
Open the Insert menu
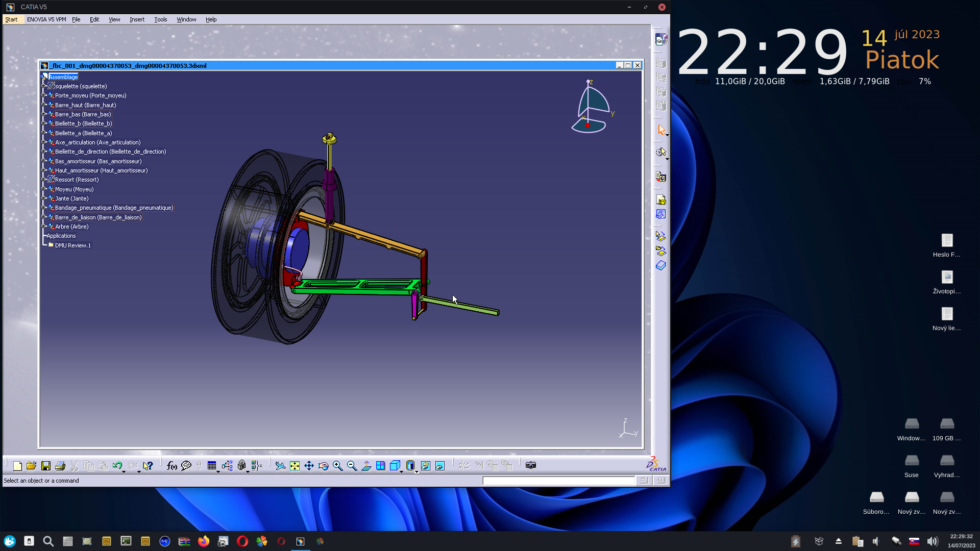(x=137, y=19)
